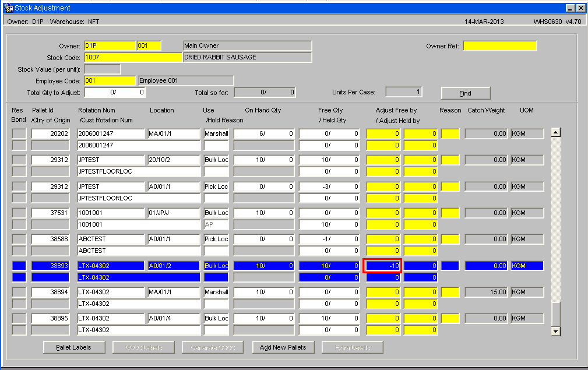The image size is (588, 370).
Task: Click the greyed SSCC Labels button
Action: (x=143, y=347)
